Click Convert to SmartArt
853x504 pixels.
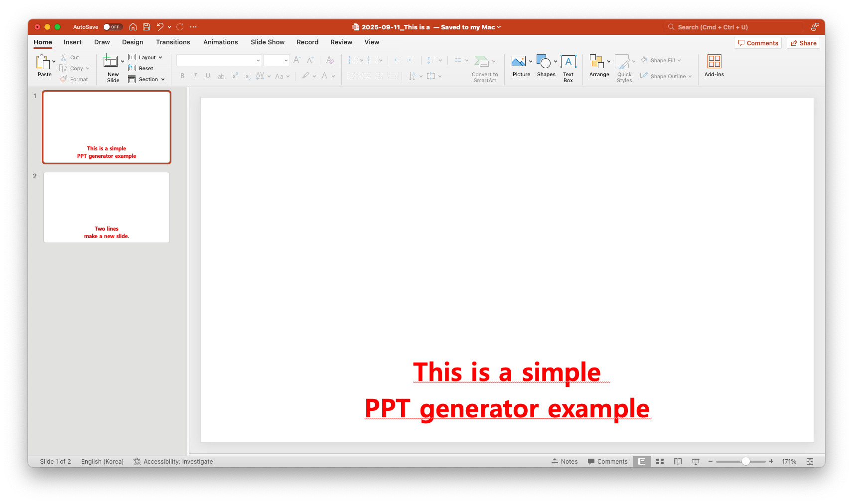pyautogui.click(x=484, y=68)
